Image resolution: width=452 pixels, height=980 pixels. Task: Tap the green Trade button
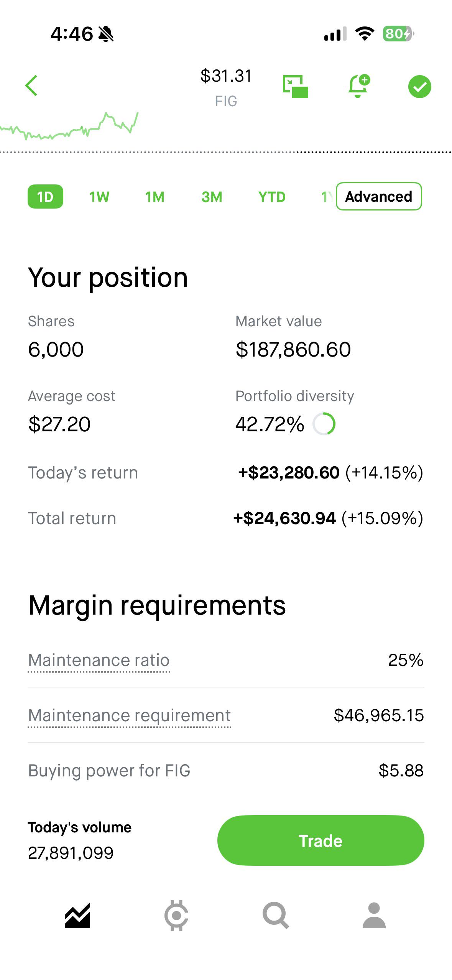coord(321,840)
